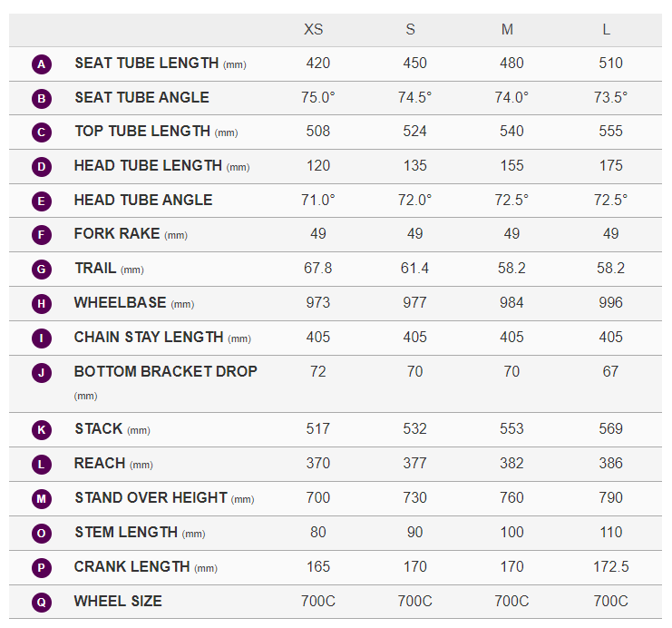Image resolution: width=672 pixels, height=628 pixels.
Task: Click the K badge for Stack
Action: click(42, 430)
